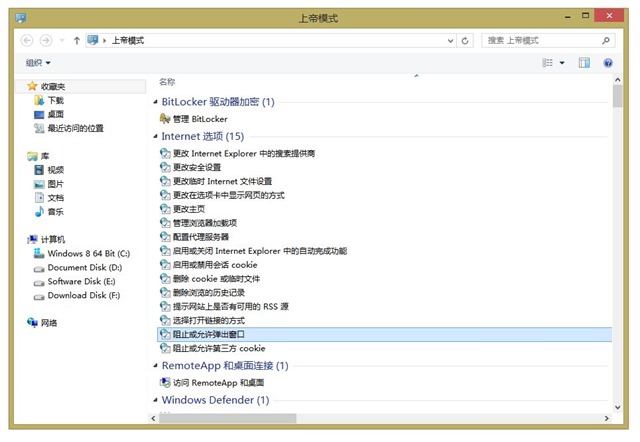The height and width of the screenshot is (442, 640).
Task: Click the 名称 column header
Action: [x=167, y=82]
